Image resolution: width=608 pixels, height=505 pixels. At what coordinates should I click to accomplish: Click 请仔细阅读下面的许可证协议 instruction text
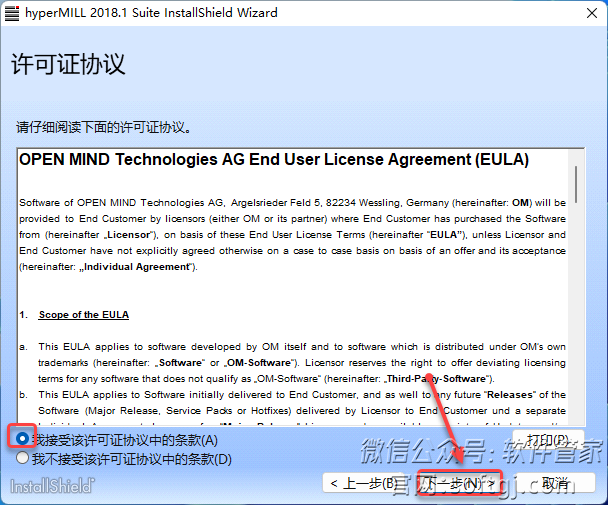tap(104, 127)
